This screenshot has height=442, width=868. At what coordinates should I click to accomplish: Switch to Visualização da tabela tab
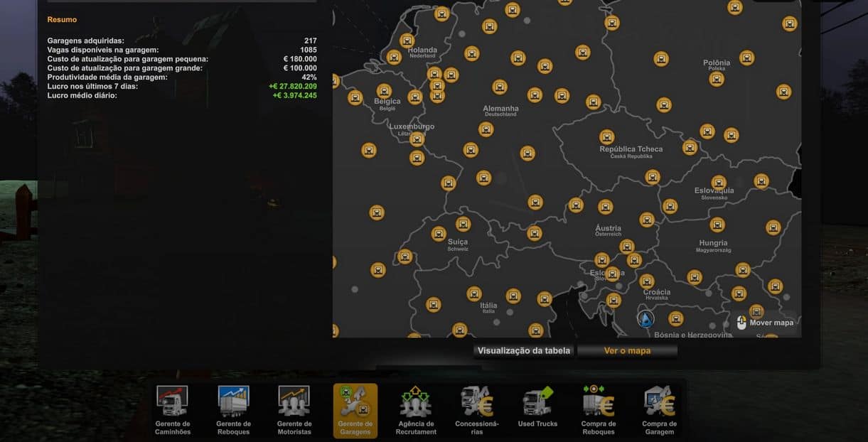click(524, 350)
